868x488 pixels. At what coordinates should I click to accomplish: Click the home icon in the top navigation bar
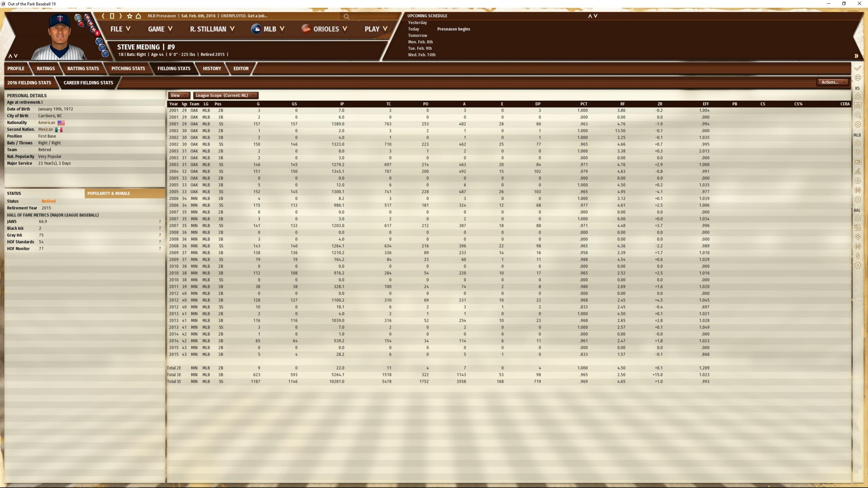pyautogui.click(x=138, y=16)
